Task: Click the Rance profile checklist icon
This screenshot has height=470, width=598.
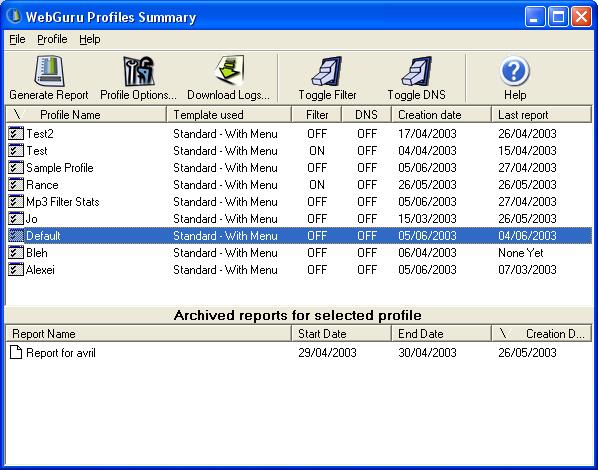Action: [16, 185]
